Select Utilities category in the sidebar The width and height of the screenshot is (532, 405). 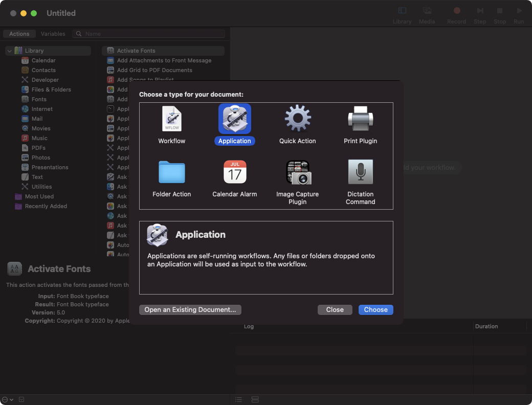tap(41, 187)
